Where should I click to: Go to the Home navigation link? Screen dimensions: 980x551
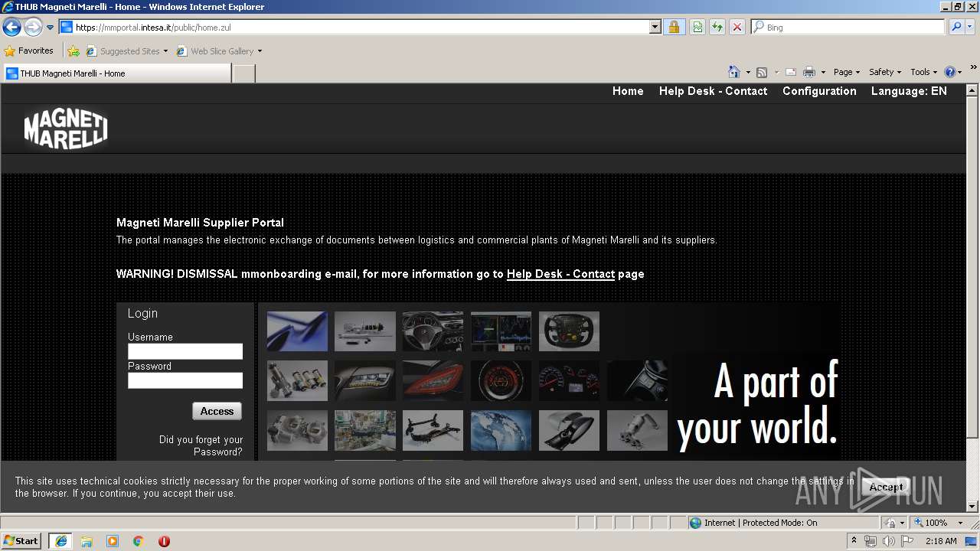[x=628, y=91]
